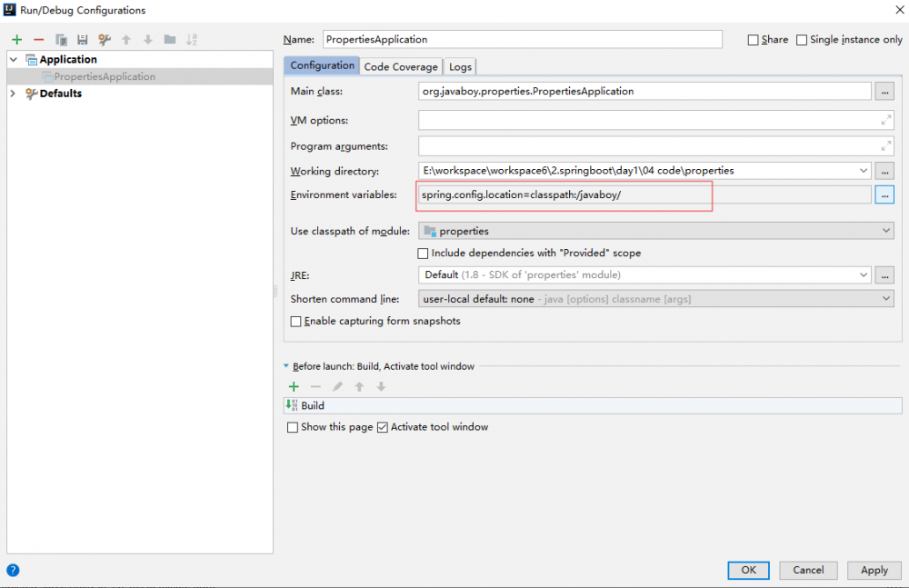
Task: Open the Logs tab
Action: click(x=459, y=65)
